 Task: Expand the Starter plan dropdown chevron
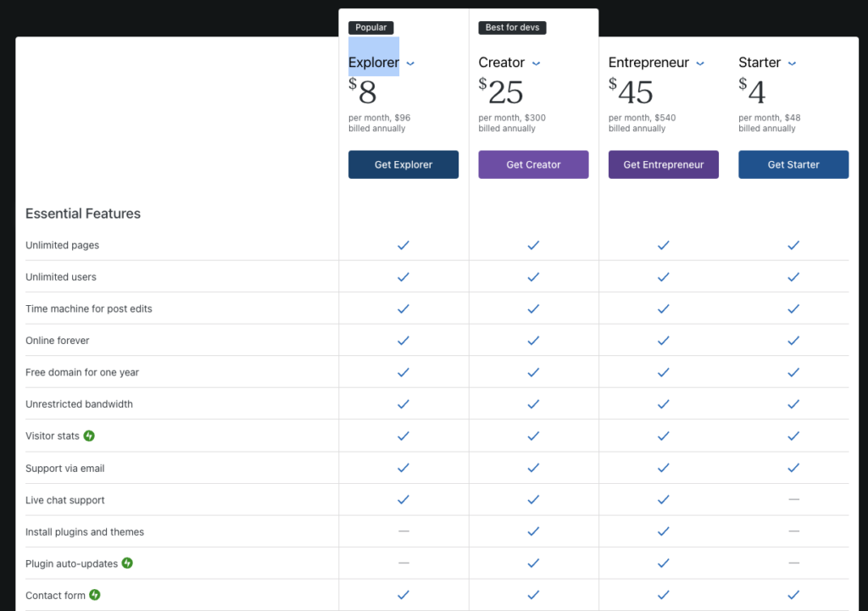click(x=792, y=64)
